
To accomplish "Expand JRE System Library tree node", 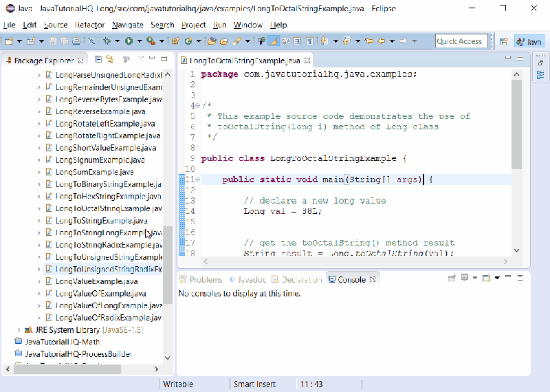I will click(x=19, y=330).
